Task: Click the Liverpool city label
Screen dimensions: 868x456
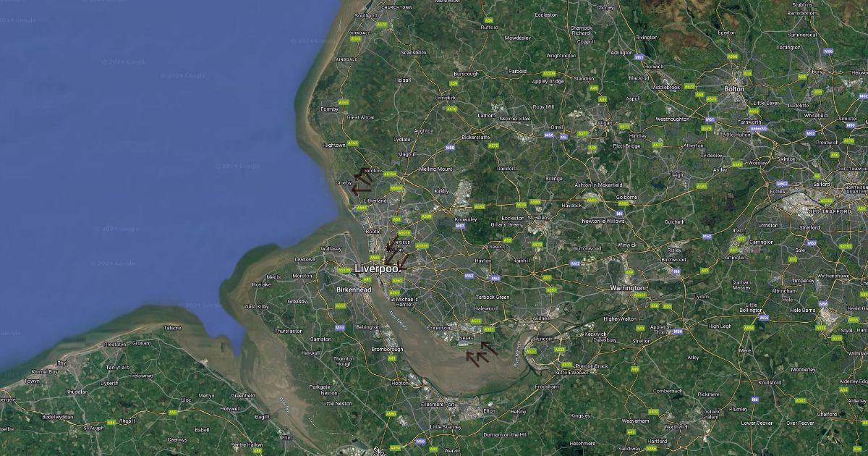Action: (x=378, y=269)
